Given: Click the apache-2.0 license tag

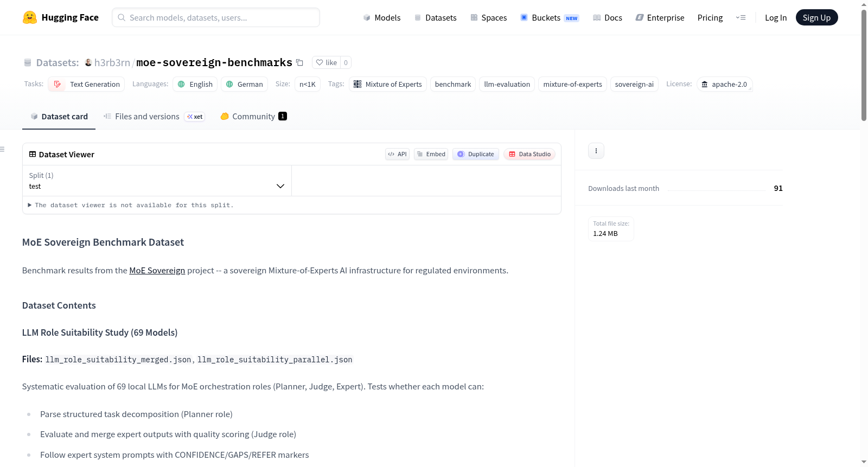Looking at the screenshot, I should tap(724, 84).
